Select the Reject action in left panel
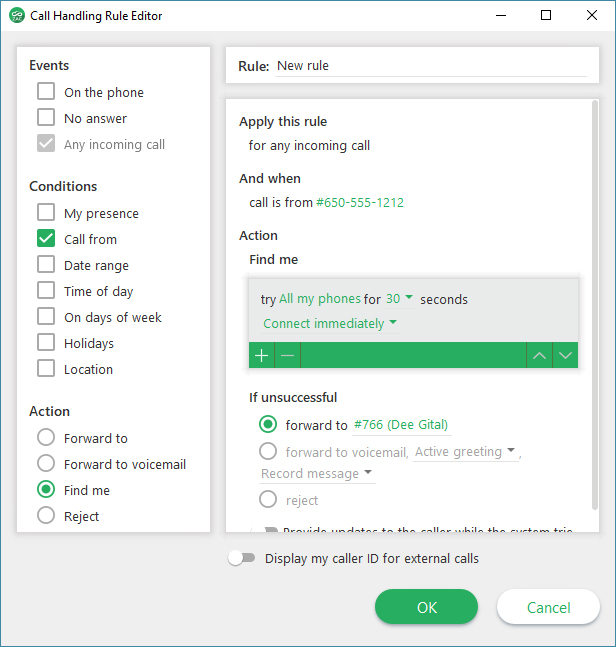The width and height of the screenshot is (616, 647). (46, 515)
